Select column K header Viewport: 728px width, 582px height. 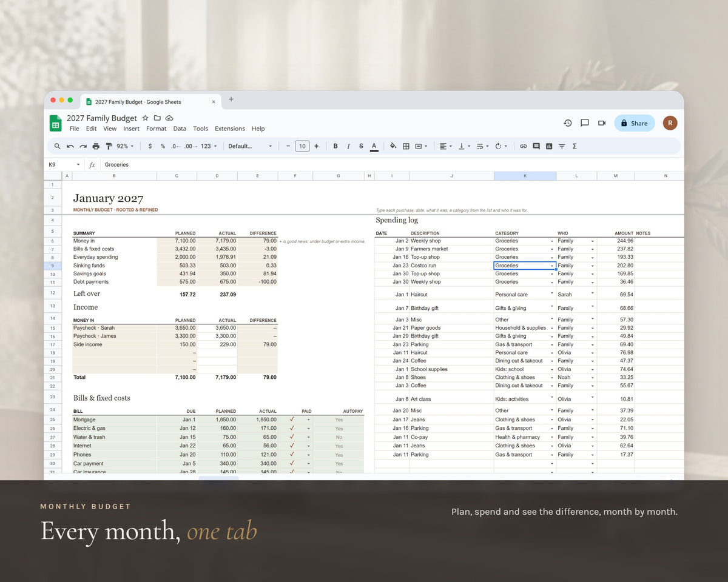click(x=525, y=176)
